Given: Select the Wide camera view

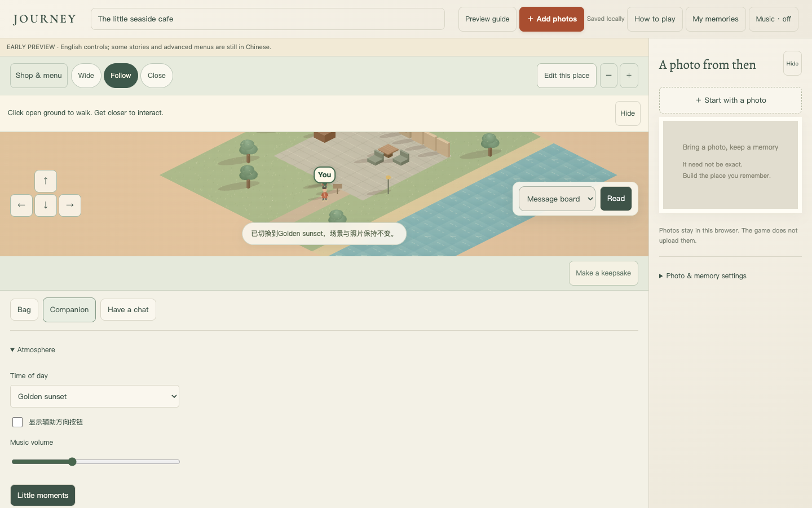Looking at the screenshot, I should [86, 76].
